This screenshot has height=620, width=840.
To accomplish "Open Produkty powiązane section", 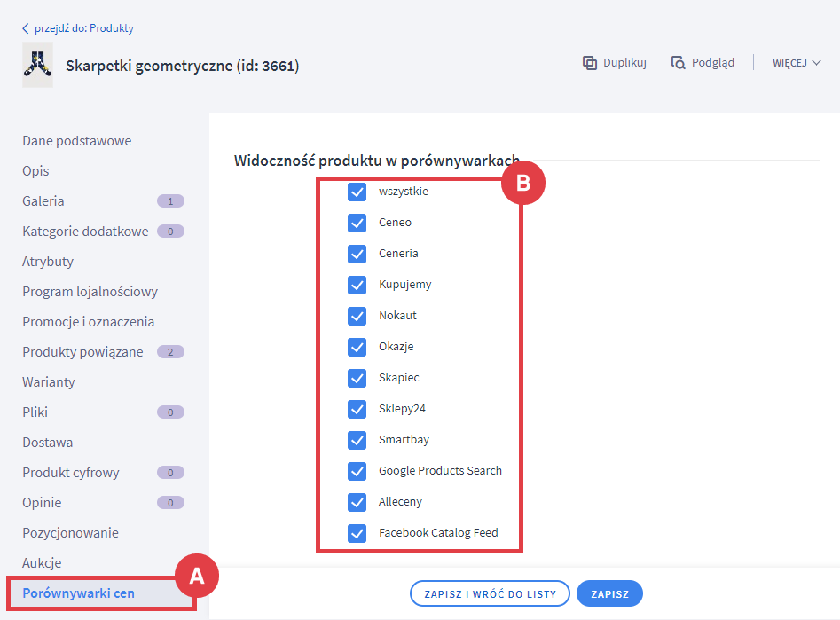I will click(82, 352).
